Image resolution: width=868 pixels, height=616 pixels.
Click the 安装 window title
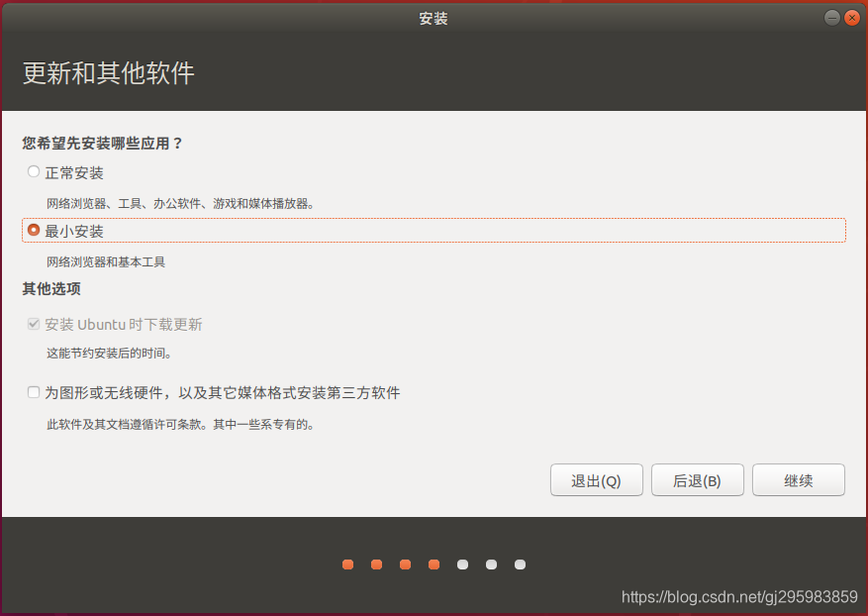pos(434,19)
